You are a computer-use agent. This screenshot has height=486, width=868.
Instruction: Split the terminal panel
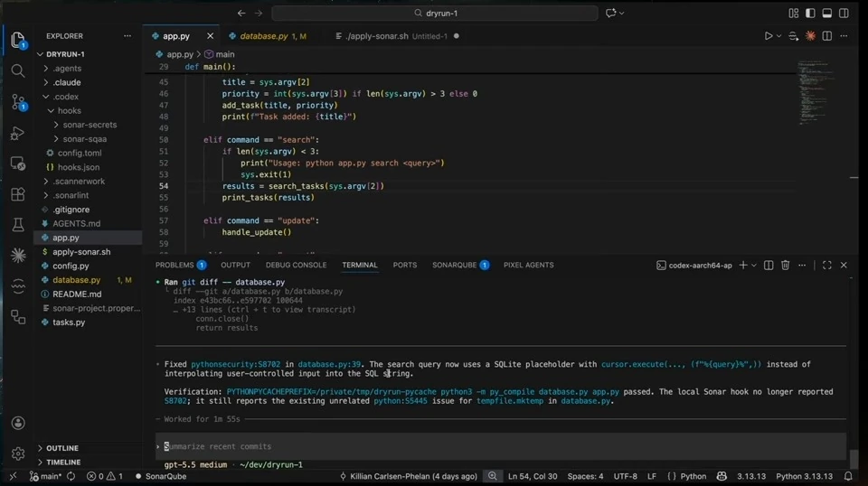click(769, 266)
